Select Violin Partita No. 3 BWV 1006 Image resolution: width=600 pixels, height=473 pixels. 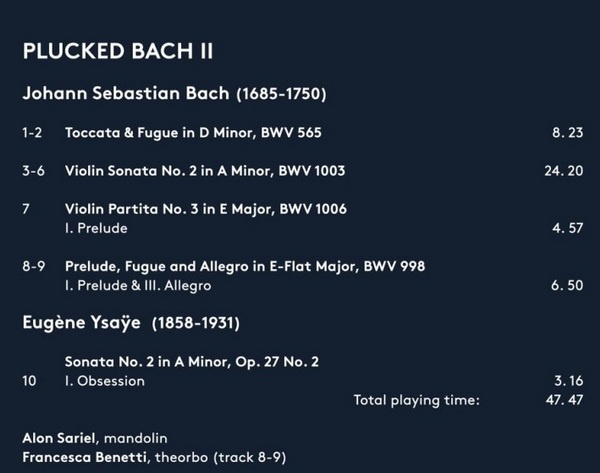pos(206,209)
